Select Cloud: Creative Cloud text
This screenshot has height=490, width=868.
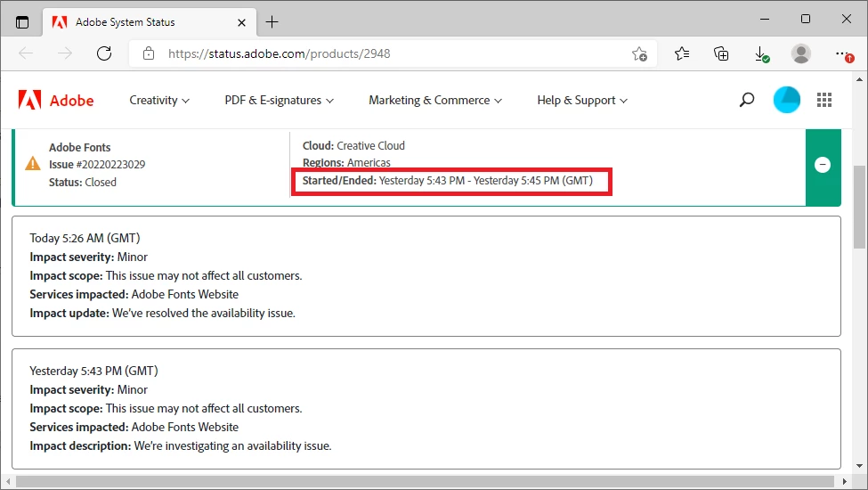[x=353, y=145]
